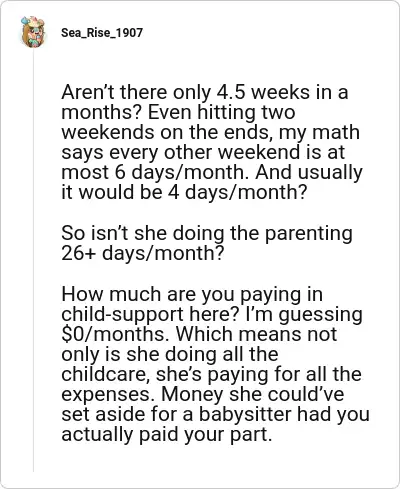400x489 pixels.
Task: Click the line "So isn't she doing the parenting"
Action: (207, 233)
